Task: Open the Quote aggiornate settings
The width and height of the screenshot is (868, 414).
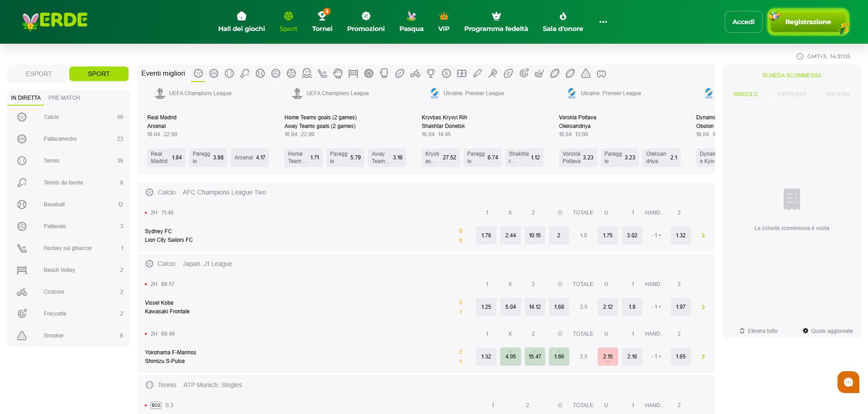Action: click(827, 331)
